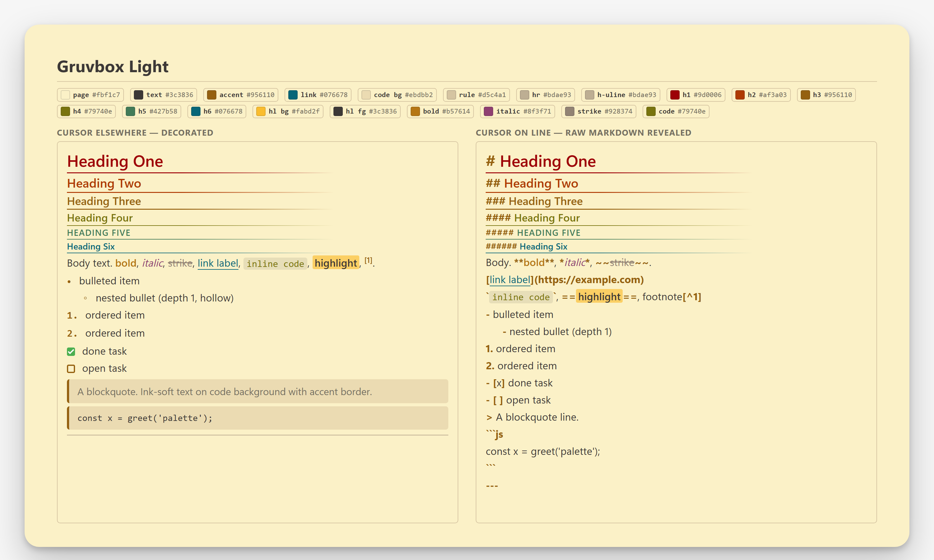
Task: Click the '- [x] done task' raw line
Action: 519,383
